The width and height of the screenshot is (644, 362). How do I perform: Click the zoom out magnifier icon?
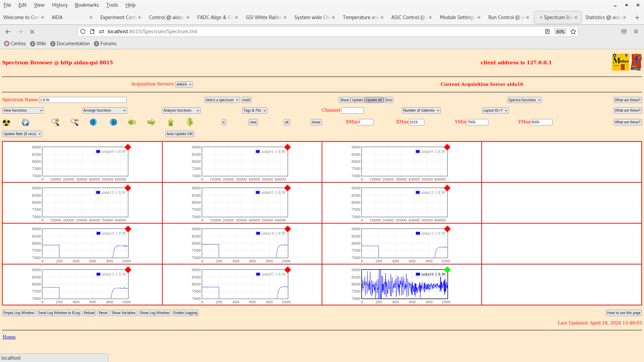pyautogui.click(x=74, y=122)
